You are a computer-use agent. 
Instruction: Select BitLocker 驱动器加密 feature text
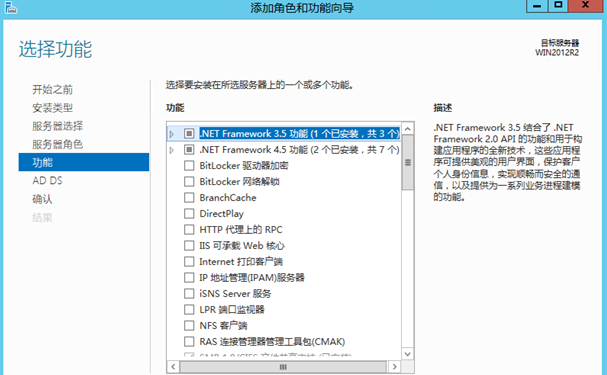(x=244, y=166)
